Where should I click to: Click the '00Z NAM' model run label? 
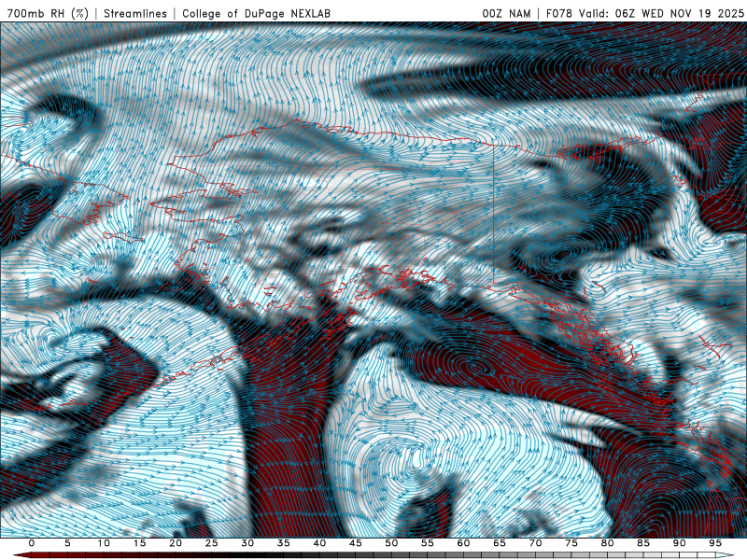506,13
